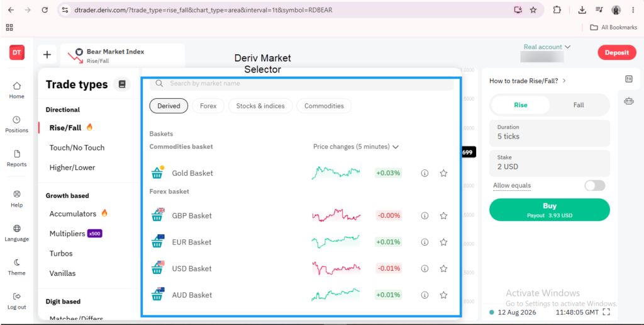Select the Fall option
Viewport: 644px width, 325px height.
tap(579, 105)
